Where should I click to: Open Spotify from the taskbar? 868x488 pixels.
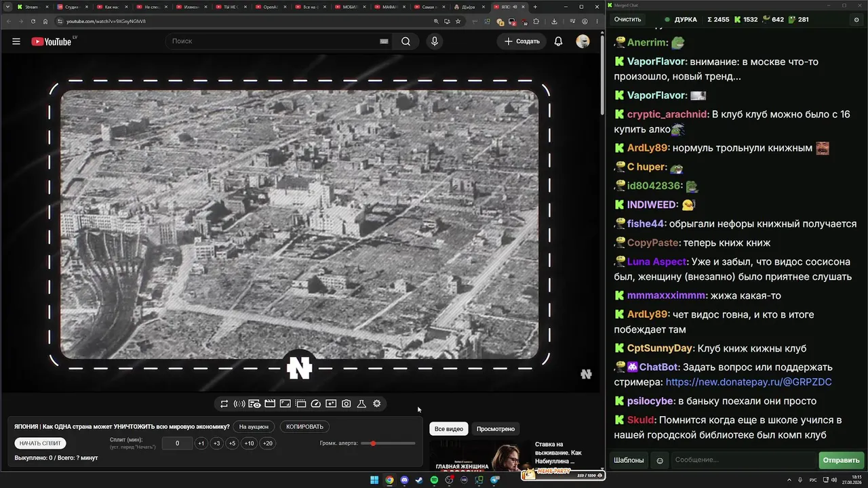pos(435,480)
